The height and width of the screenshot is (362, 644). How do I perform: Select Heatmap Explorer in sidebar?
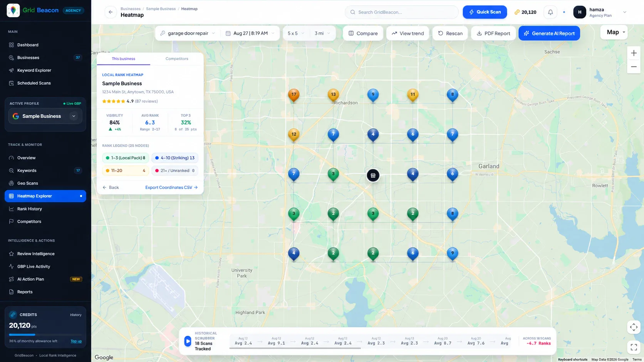pyautogui.click(x=45, y=196)
